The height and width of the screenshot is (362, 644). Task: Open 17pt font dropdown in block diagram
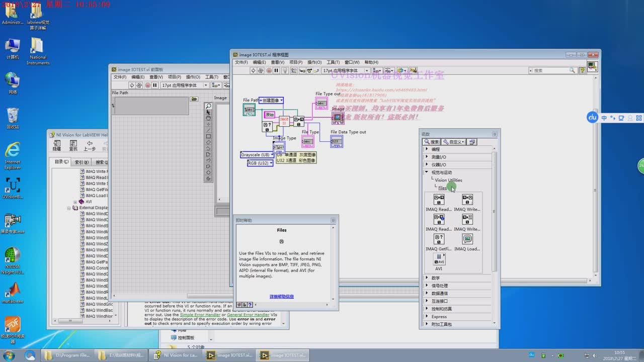click(346, 70)
